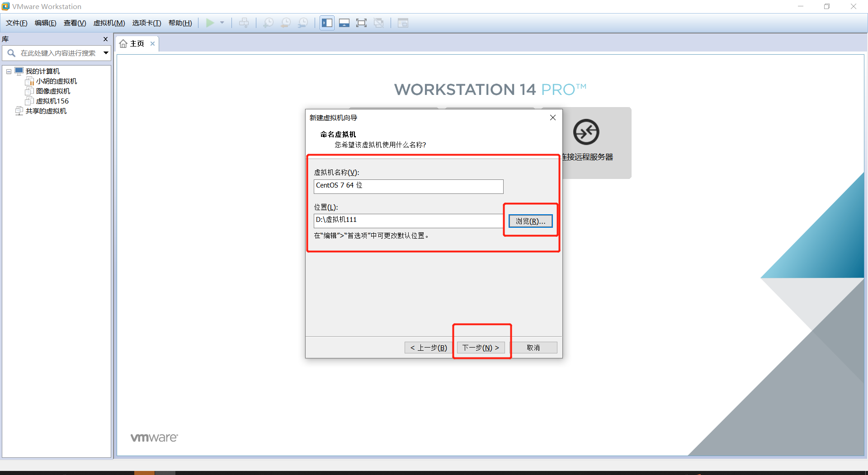Enter full screen mode via toolbar icon
This screenshot has width=868, height=475.
(361, 23)
